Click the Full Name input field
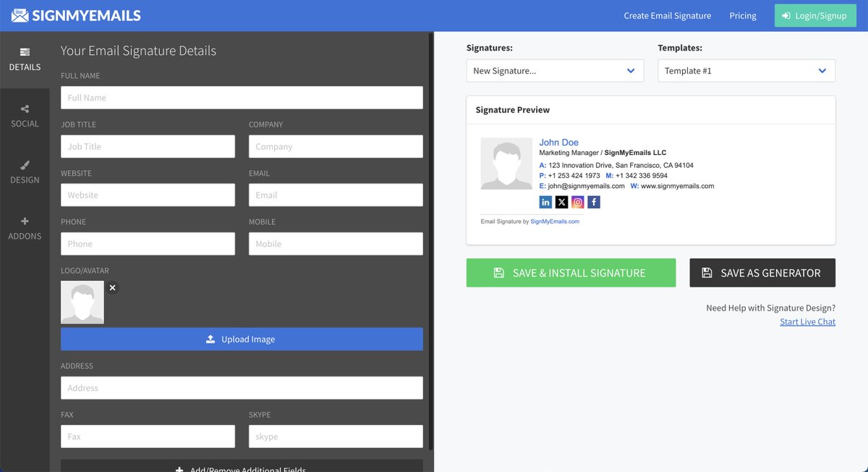 pyautogui.click(x=242, y=98)
